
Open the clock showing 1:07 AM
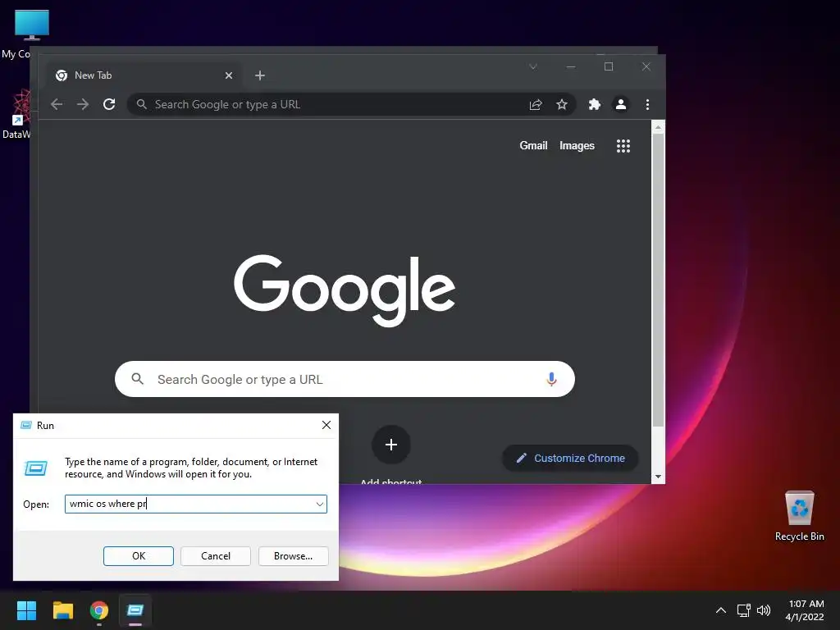tap(806, 610)
